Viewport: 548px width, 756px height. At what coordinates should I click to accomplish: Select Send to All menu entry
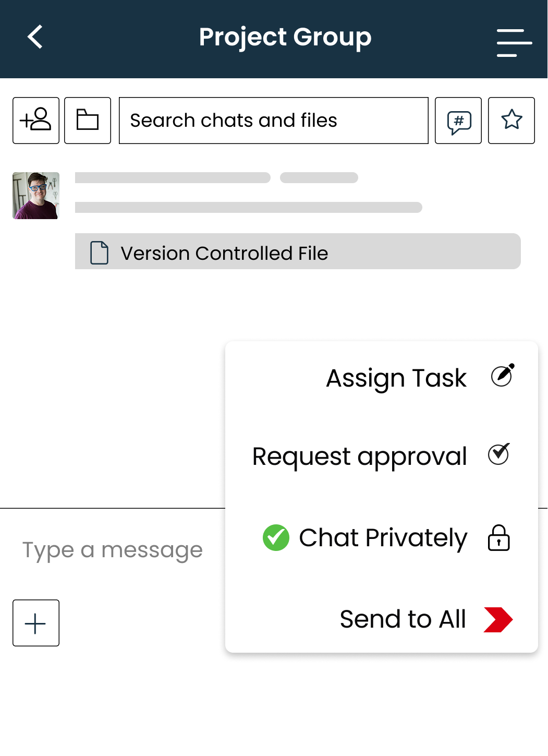point(402,619)
